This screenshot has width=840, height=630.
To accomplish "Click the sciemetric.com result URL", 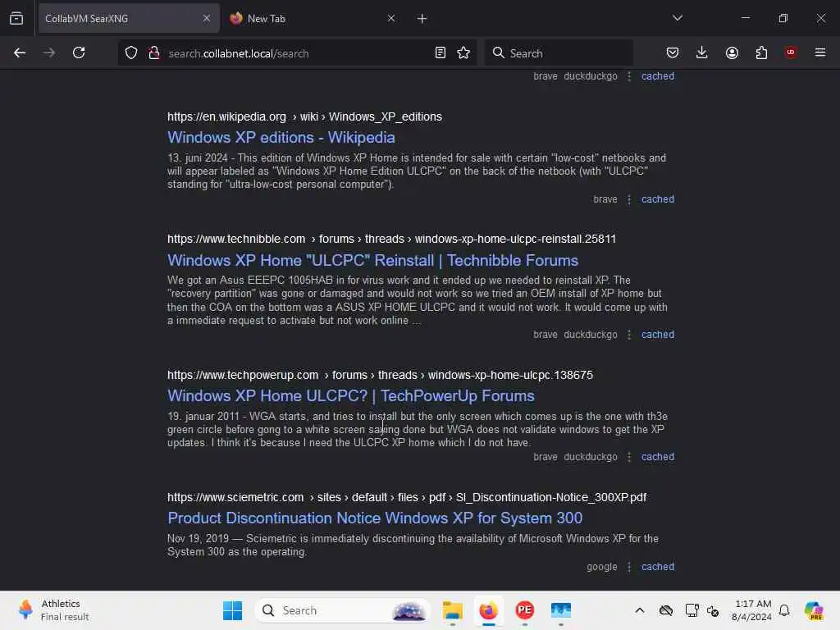I will click(407, 497).
